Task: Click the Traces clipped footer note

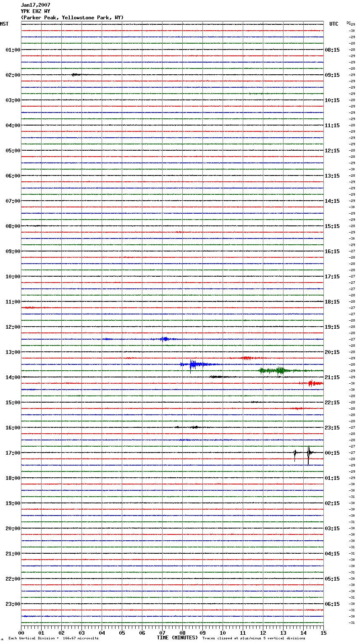Action: [x=254, y=639]
